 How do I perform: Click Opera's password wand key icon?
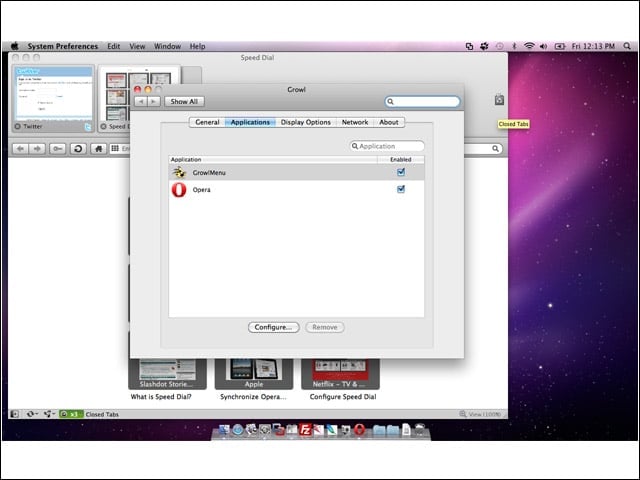58,149
